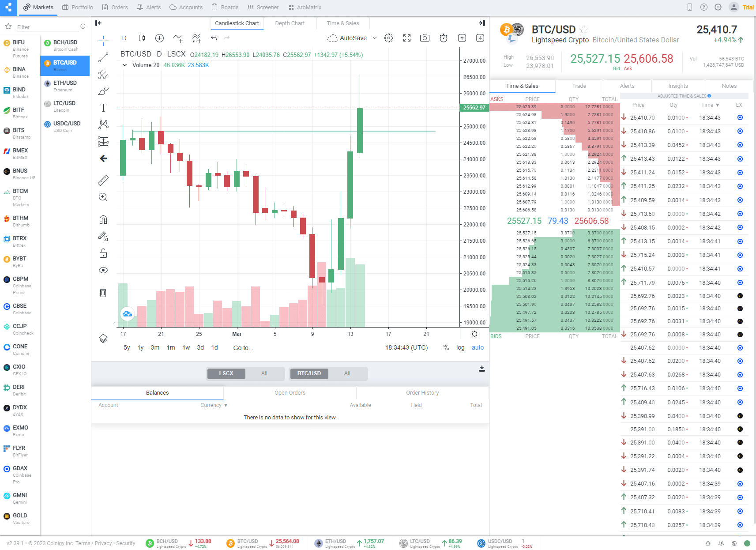This screenshot has height=550, width=756.
Task: Click the back arrow icon tool
Action: (x=103, y=158)
